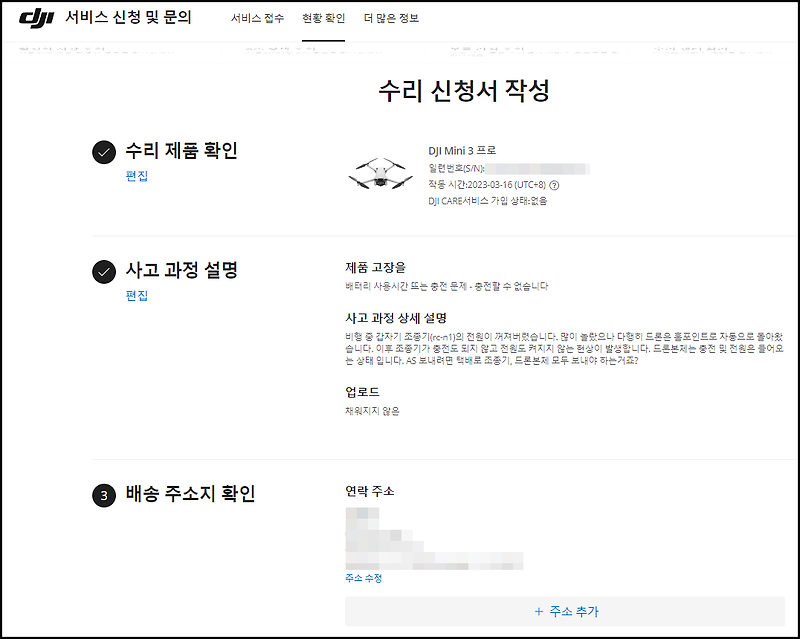The width and height of the screenshot is (800, 639).
Task: Click the 서비스 신청 및 문의 title
Action: [x=128, y=17]
